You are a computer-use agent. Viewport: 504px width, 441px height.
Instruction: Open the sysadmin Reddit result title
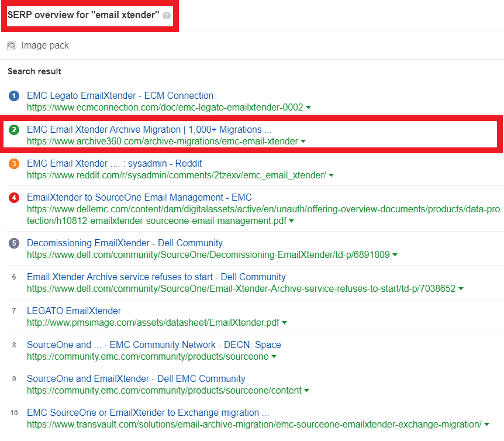[x=115, y=163]
